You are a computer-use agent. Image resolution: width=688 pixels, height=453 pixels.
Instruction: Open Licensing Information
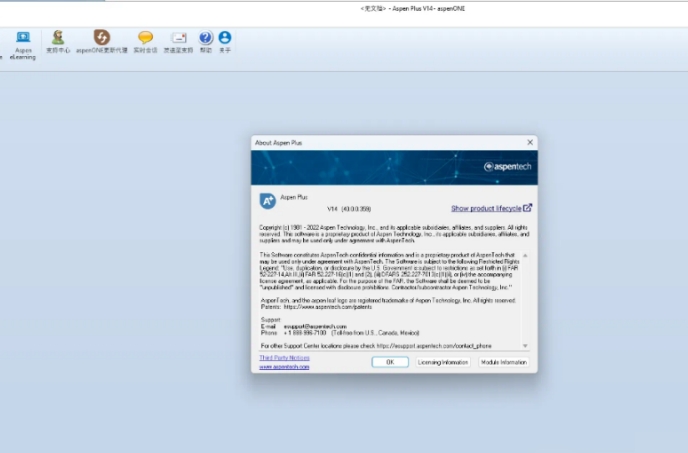point(443,362)
